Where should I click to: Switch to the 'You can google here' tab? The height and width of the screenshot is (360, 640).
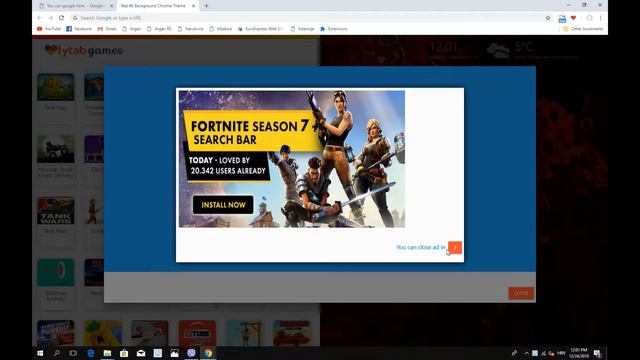tap(76, 6)
